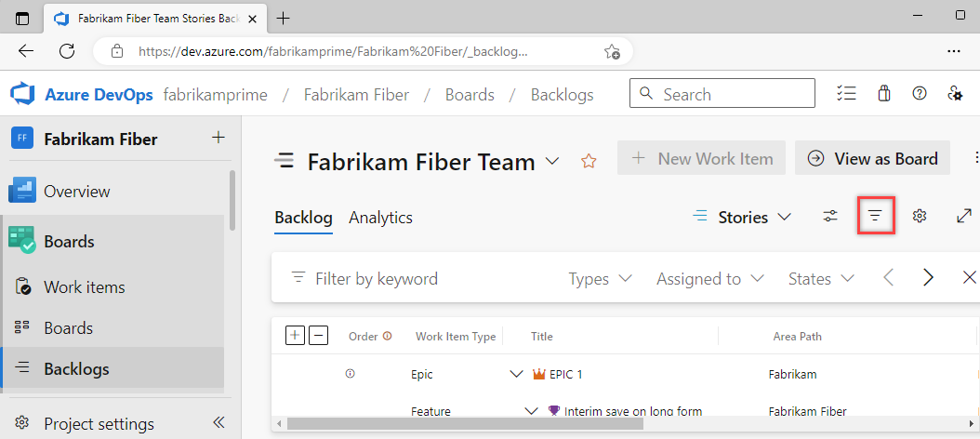Open backlog settings gear icon
The height and width of the screenshot is (439, 980).
pyautogui.click(x=919, y=217)
